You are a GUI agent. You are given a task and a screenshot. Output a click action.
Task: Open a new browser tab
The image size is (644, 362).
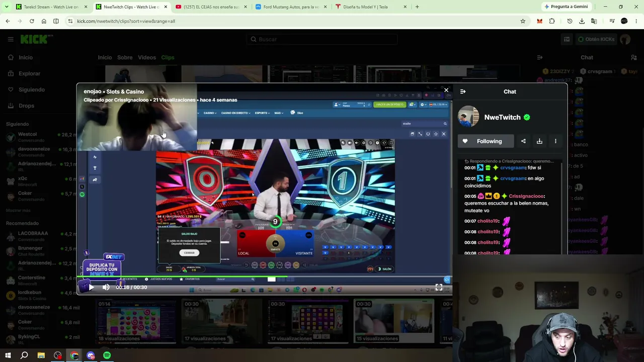(417, 7)
